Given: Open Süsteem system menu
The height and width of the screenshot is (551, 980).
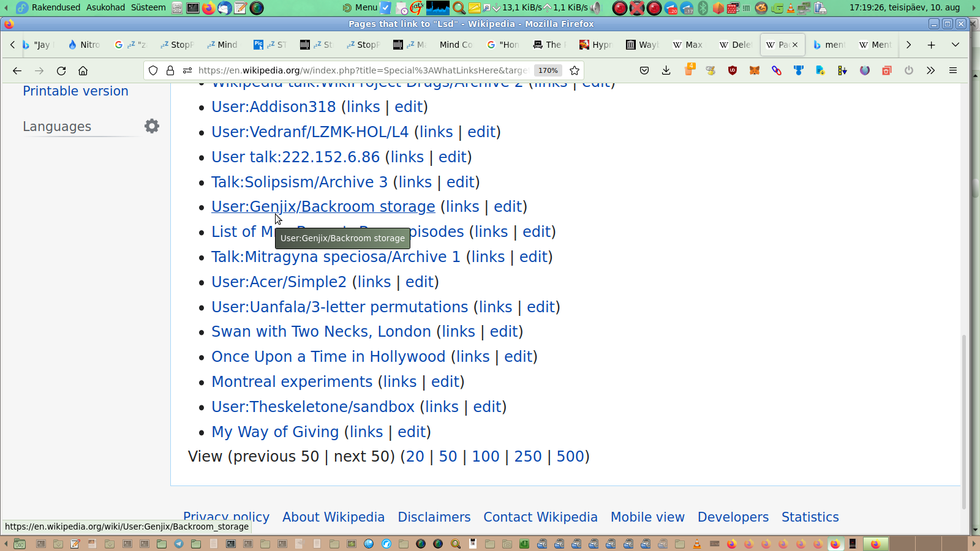Looking at the screenshot, I should (148, 7).
